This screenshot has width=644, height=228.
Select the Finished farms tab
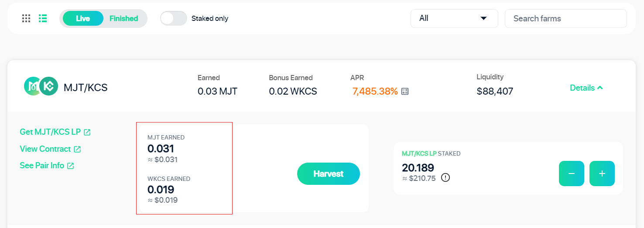(x=124, y=18)
